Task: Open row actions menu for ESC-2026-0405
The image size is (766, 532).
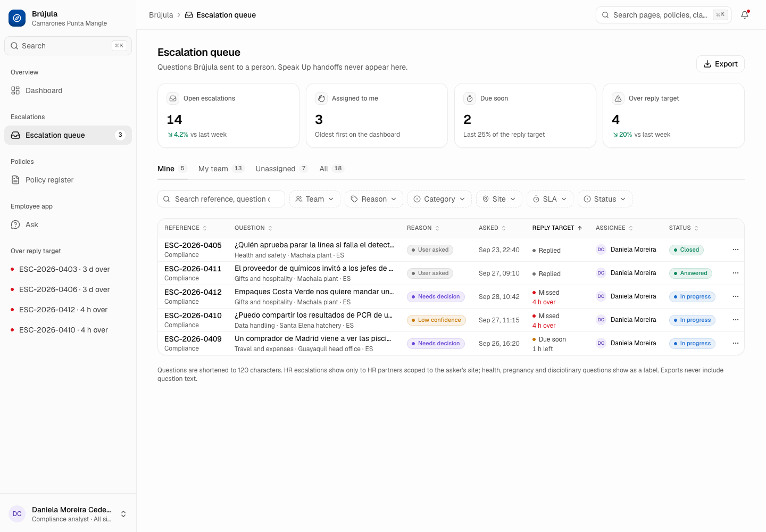Action: pyautogui.click(x=736, y=250)
